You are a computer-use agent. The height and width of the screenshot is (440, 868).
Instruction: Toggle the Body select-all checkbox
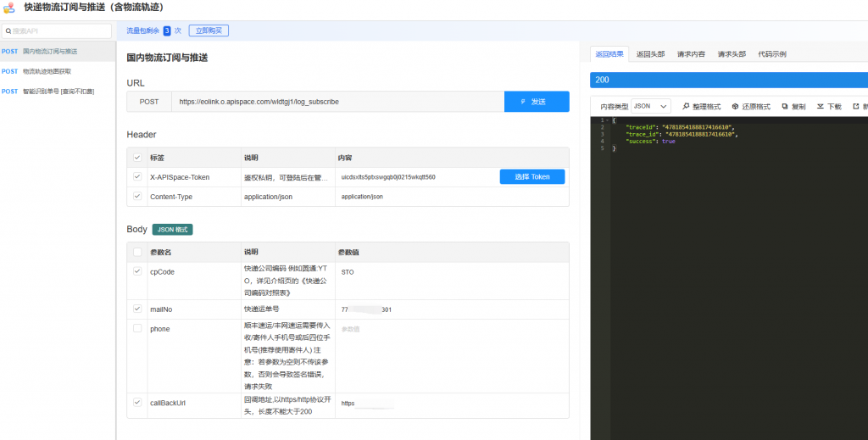[x=137, y=253]
